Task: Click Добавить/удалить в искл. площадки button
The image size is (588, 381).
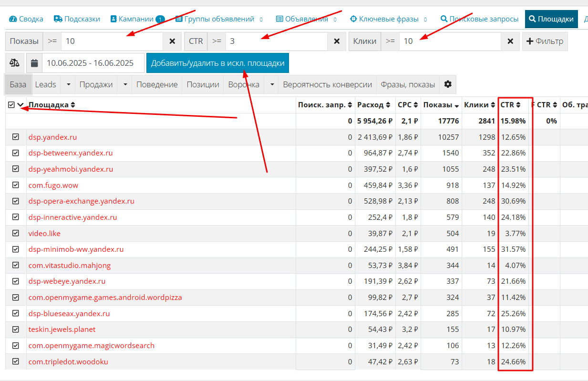Action: click(x=217, y=63)
